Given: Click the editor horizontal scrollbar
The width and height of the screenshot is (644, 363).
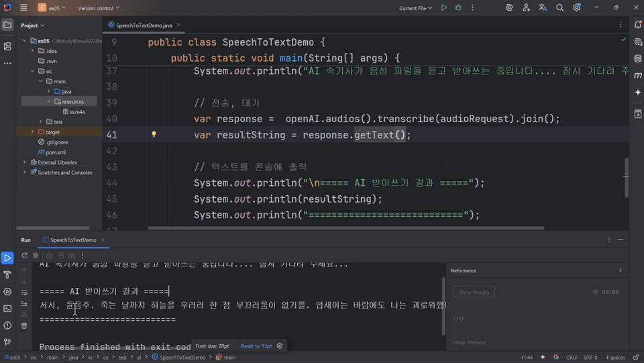Looking at the screenshot, I should click(346, 228).
